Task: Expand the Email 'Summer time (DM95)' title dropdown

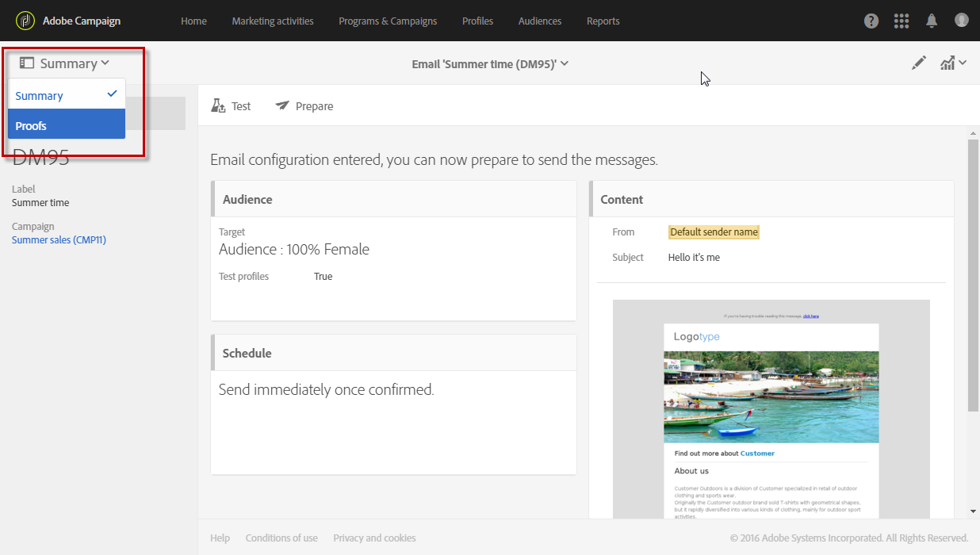Action: pos(490,64)
